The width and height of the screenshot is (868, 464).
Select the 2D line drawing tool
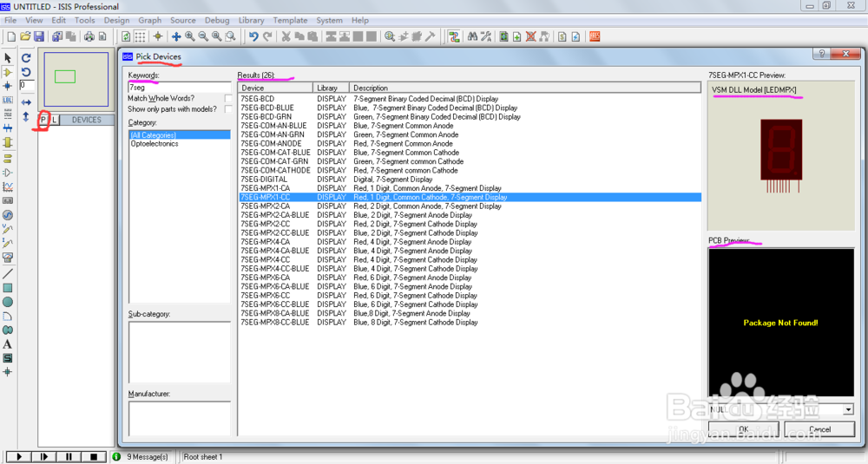tap(8, 274)
